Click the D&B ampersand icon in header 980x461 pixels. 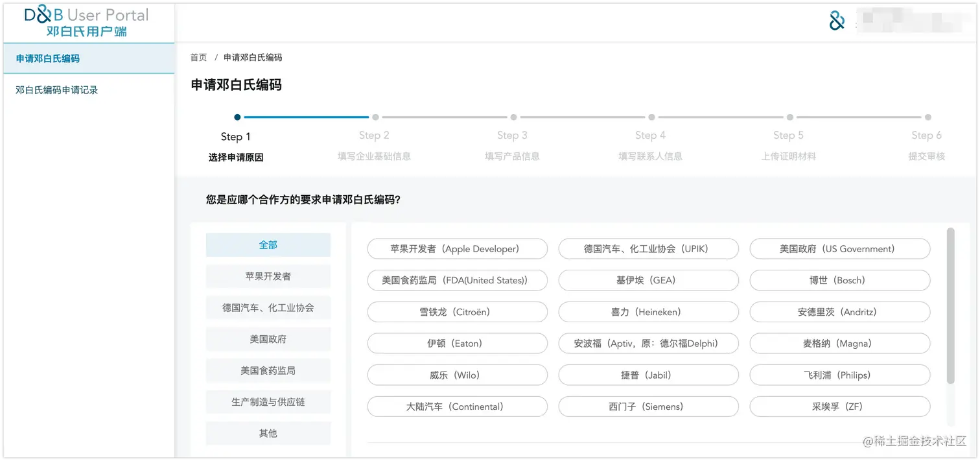(837, 21)
